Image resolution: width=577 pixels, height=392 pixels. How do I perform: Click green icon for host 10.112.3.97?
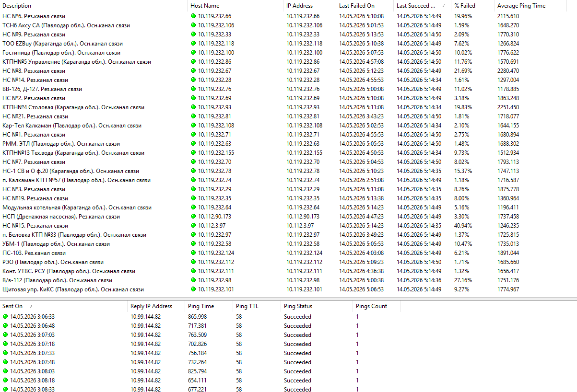point(193,226)
